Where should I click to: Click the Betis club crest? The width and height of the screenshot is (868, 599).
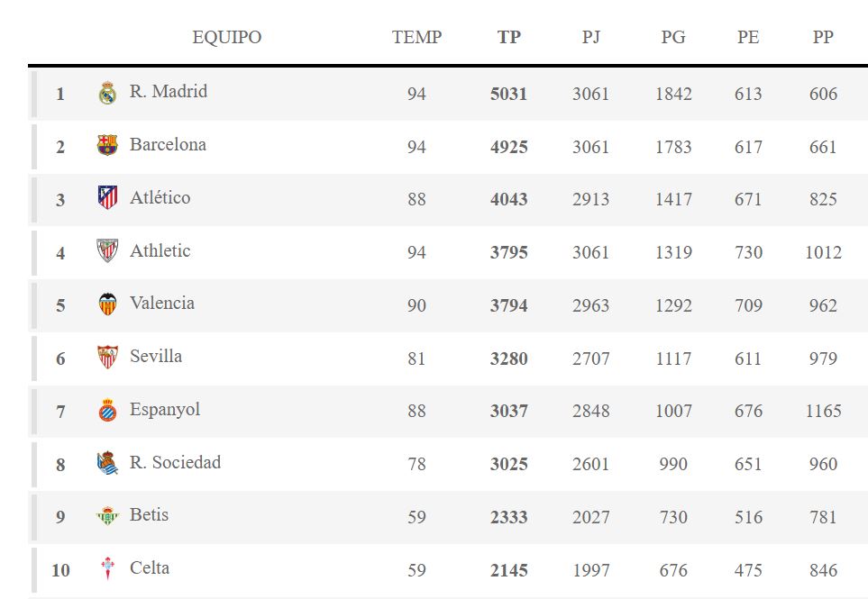[x=107, y=516]
